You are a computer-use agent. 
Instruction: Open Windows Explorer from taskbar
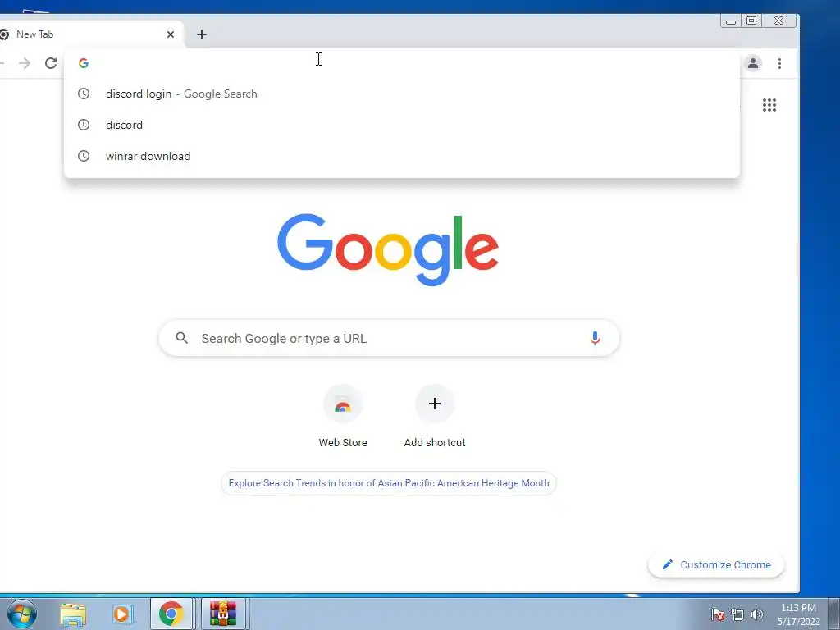[73, 614]
